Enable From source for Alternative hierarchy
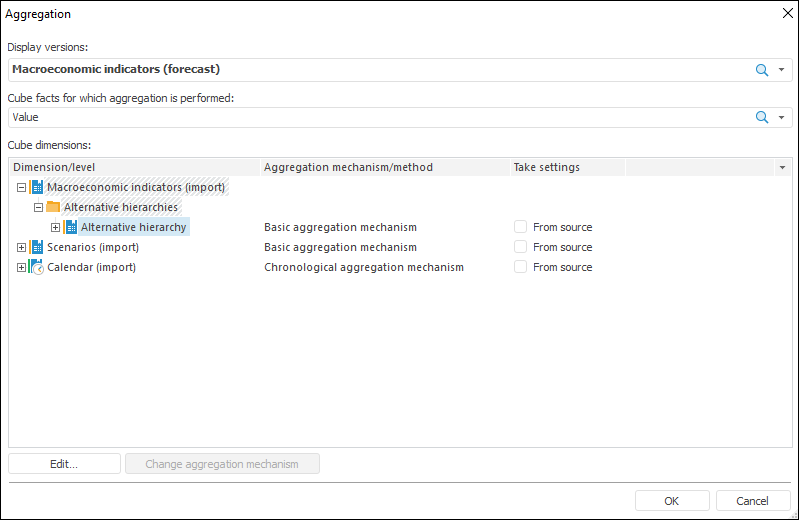 [x=520, y=227]
